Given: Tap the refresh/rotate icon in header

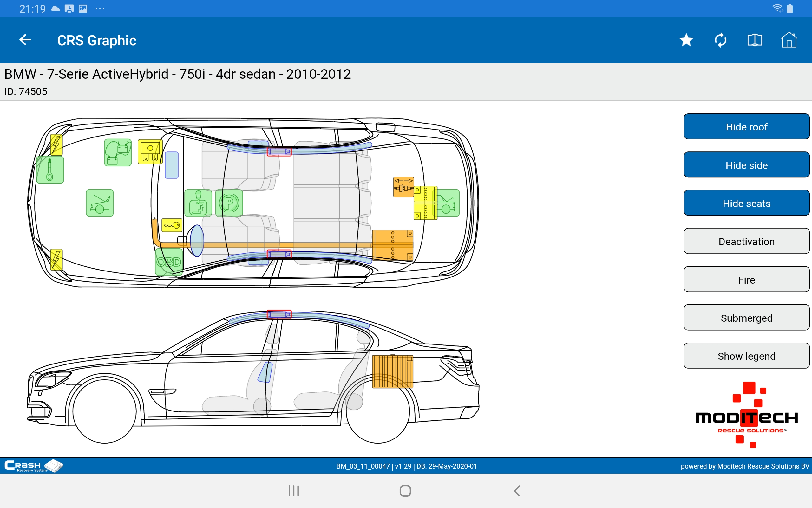Looking at the screenshot, I should 720,40.
